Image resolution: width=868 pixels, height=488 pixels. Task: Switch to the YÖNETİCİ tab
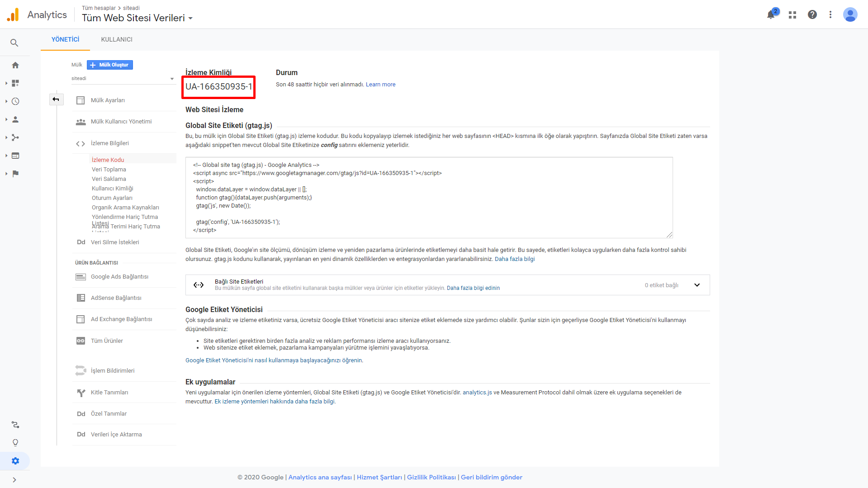[65, 39]
